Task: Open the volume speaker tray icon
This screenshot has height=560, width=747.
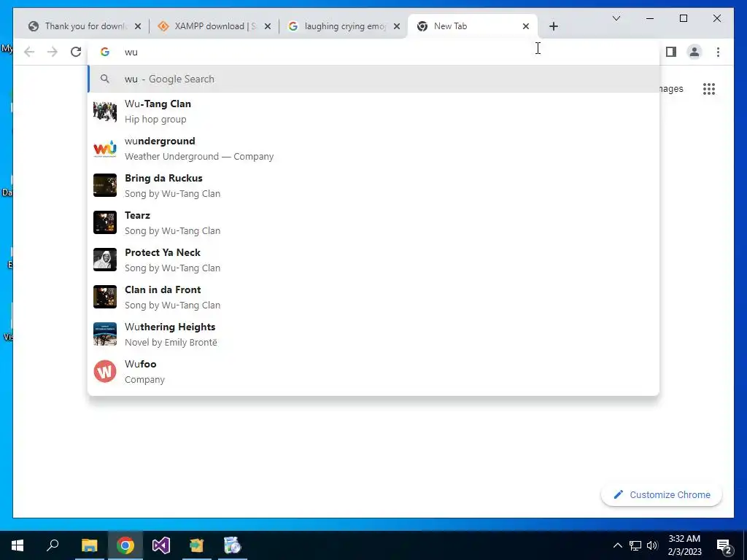Action: point(652,545)
